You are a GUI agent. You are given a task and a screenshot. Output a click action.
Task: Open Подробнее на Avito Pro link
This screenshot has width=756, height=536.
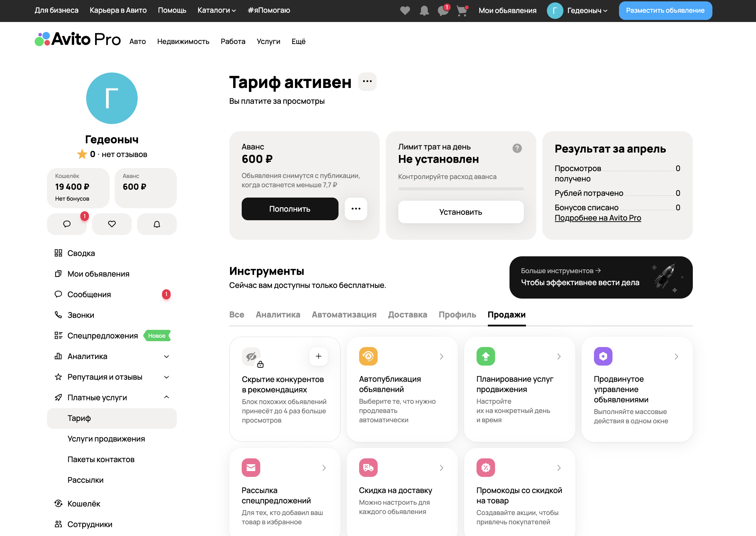click(x=598, y=218)
